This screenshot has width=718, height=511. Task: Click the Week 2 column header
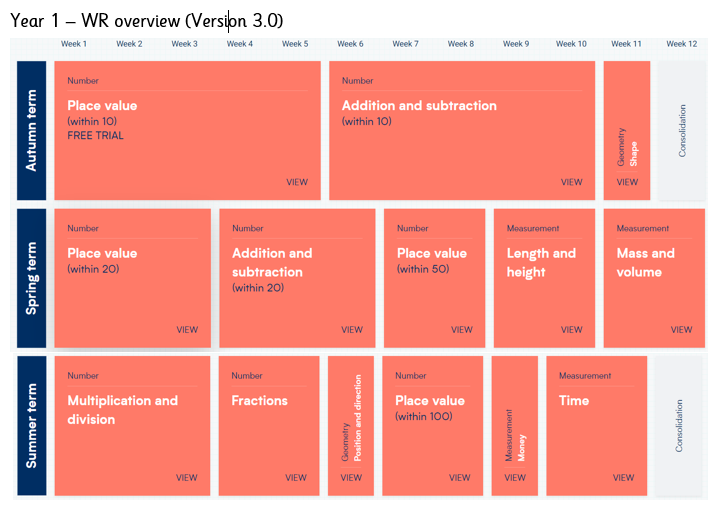[x=129, y=44]
